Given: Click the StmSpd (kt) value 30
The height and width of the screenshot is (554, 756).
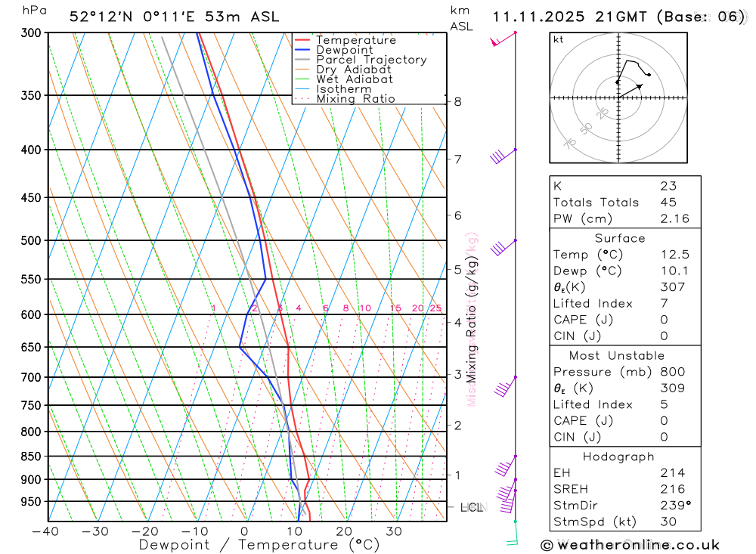Looking at the screenshot, I should (x=668, y=522).
